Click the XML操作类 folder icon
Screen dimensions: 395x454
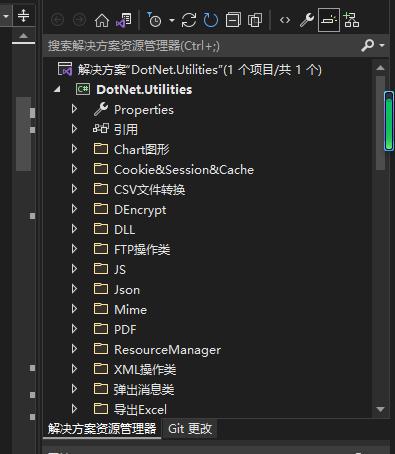[x=101, y=369]
